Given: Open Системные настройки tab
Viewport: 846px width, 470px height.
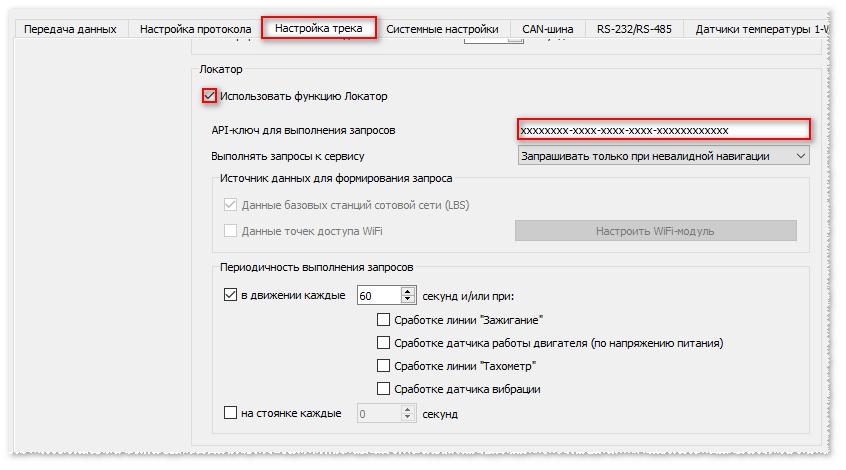Looking at the screenshot, I should tap(444, 29).
